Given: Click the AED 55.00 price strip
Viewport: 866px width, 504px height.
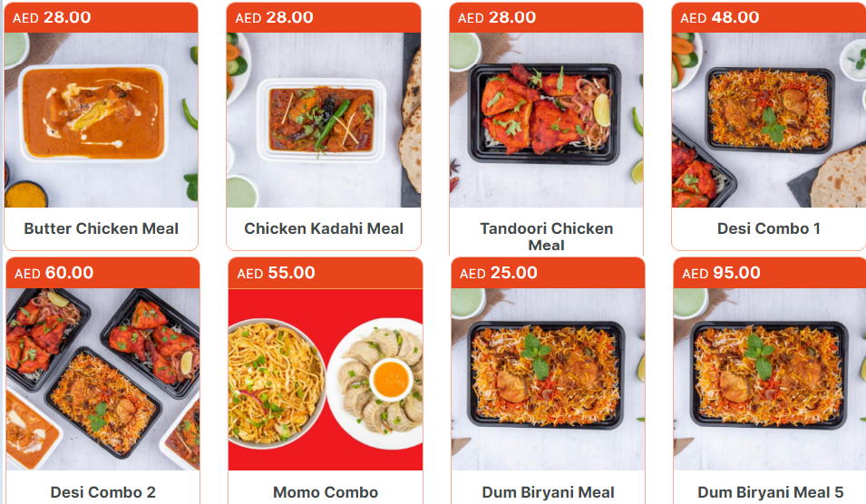Looking at the screenshot, I should tap(326, 273).
